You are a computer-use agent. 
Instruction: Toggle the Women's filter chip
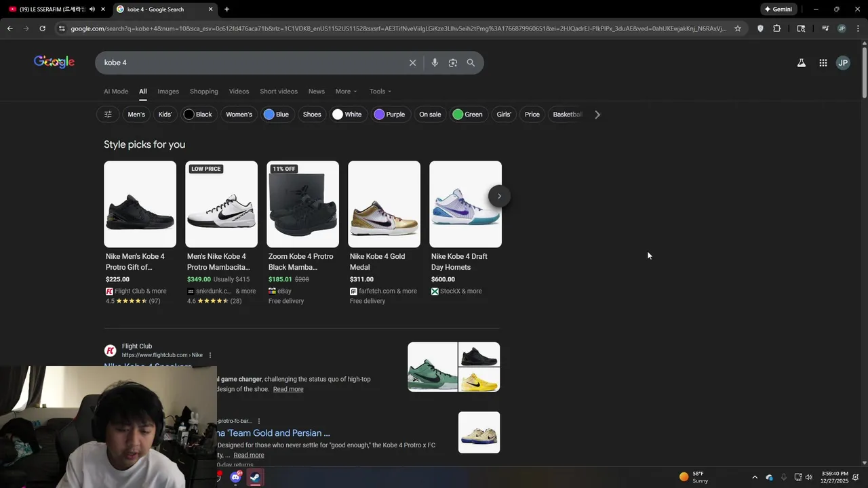tap(239, 115)
